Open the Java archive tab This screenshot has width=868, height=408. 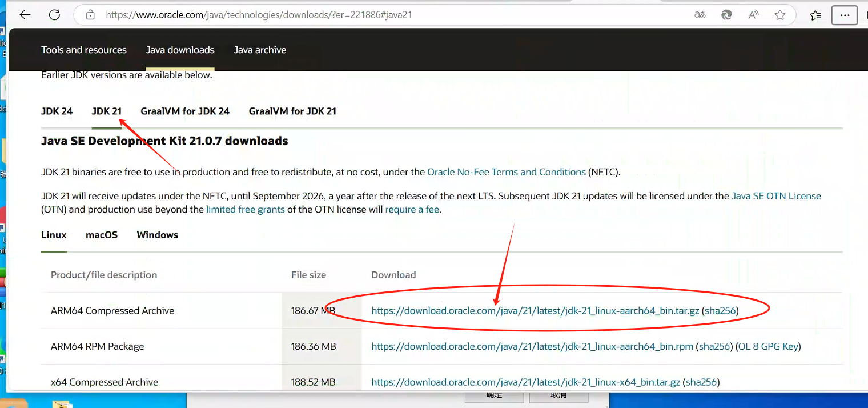[x=260, y=50]
